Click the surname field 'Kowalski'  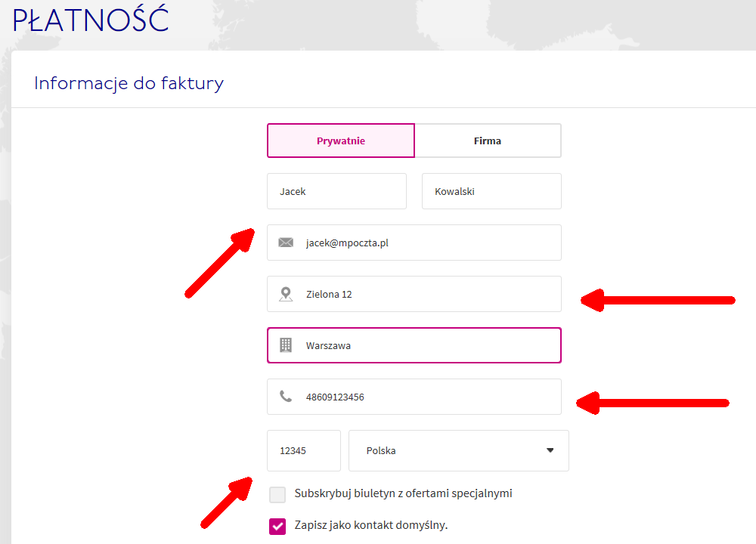point(491,191)
